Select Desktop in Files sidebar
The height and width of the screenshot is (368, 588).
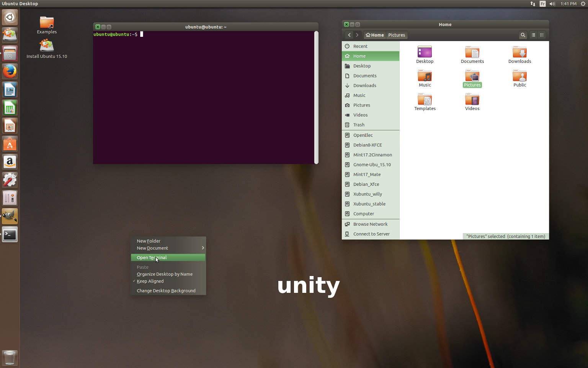coord(371,66)
